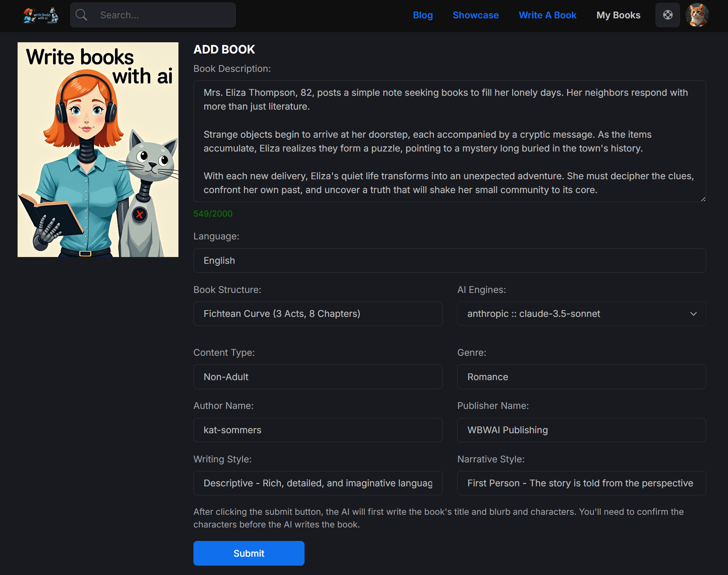Click the search magnifying glass icon

click(x=82, y=15)
